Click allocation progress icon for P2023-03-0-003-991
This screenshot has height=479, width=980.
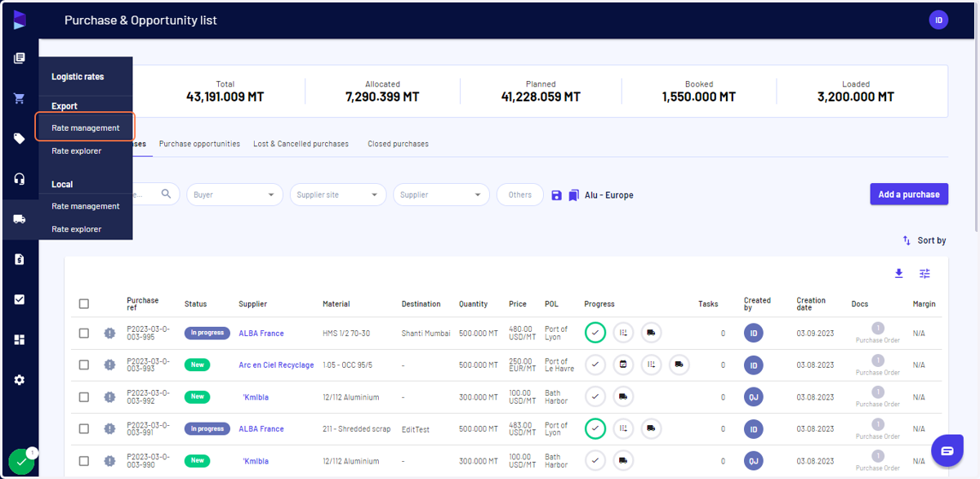623,428
